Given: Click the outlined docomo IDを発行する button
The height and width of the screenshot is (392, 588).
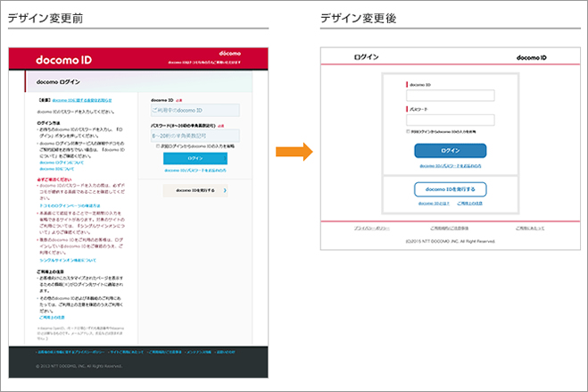Looking at the screenshot, I should pyautogui.click(x=450, y=189).
